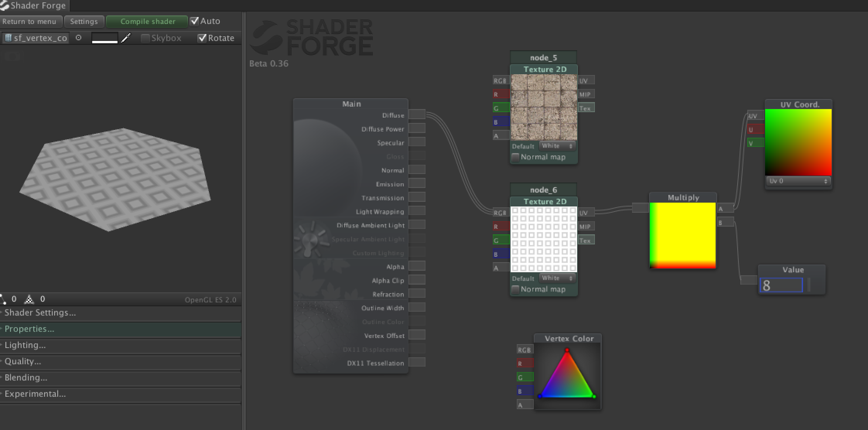Click the green V output of UV Coord. node
The width and height of the screenshot is (868, 430).
tap(756, 143)
